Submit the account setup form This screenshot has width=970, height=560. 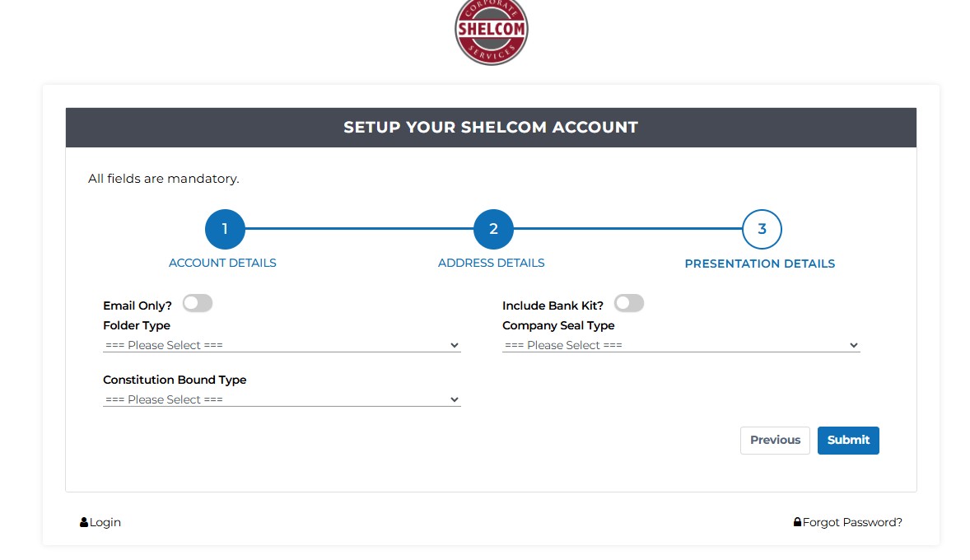tap(848, 440)
